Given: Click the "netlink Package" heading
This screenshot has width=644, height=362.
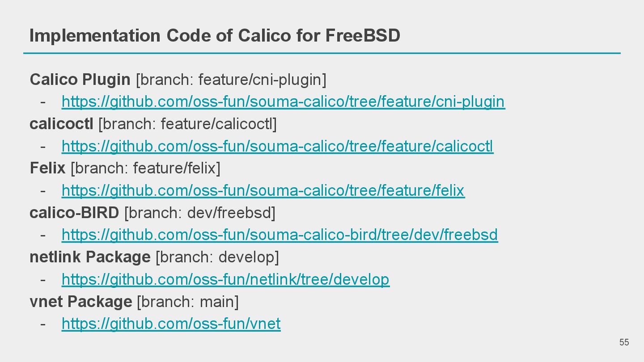Looking at the screenshot, I should 90,257.
